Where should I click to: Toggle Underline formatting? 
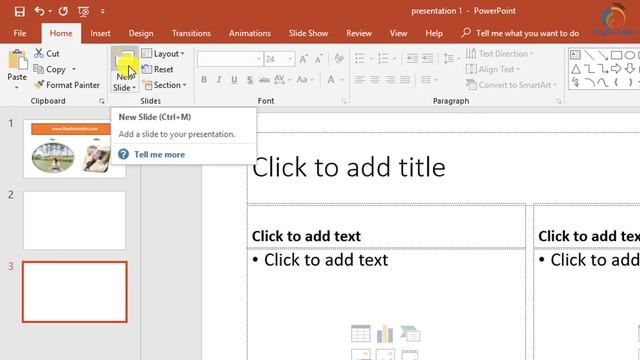pyautogui.click(x=234, y=80)
